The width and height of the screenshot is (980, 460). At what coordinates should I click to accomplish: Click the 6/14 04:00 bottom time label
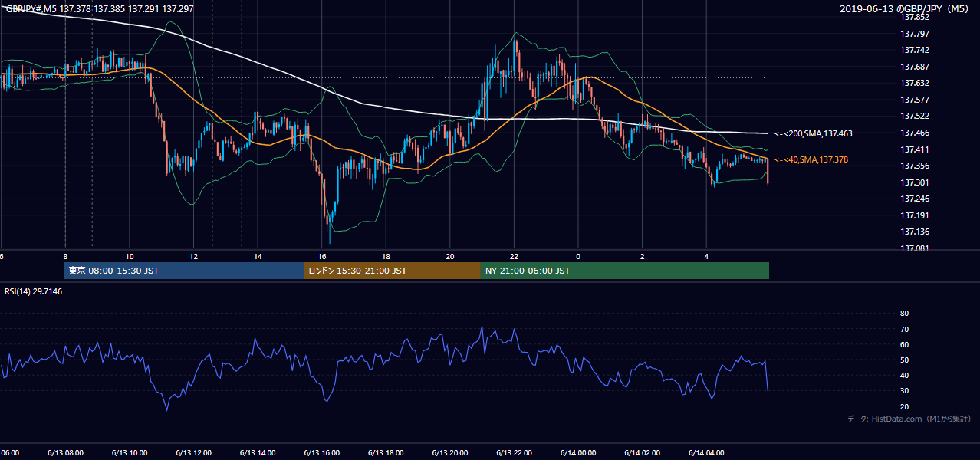pyautogui.click(x=706, y=452)
